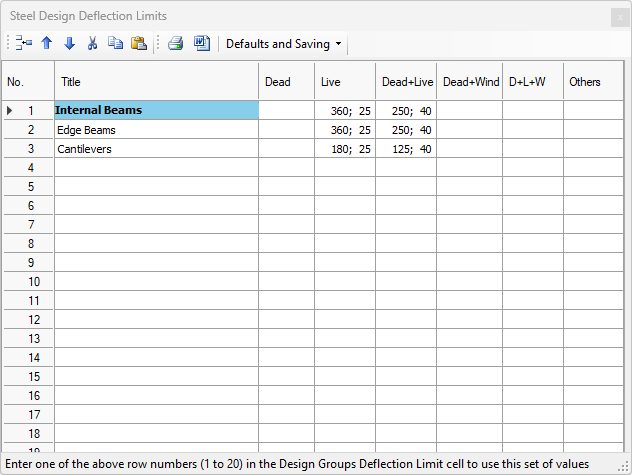Image resolution: width=632 pixels, height=475 pixels.
Task: Click the Cantilevers title cell
Action: [x=156, y=149]
